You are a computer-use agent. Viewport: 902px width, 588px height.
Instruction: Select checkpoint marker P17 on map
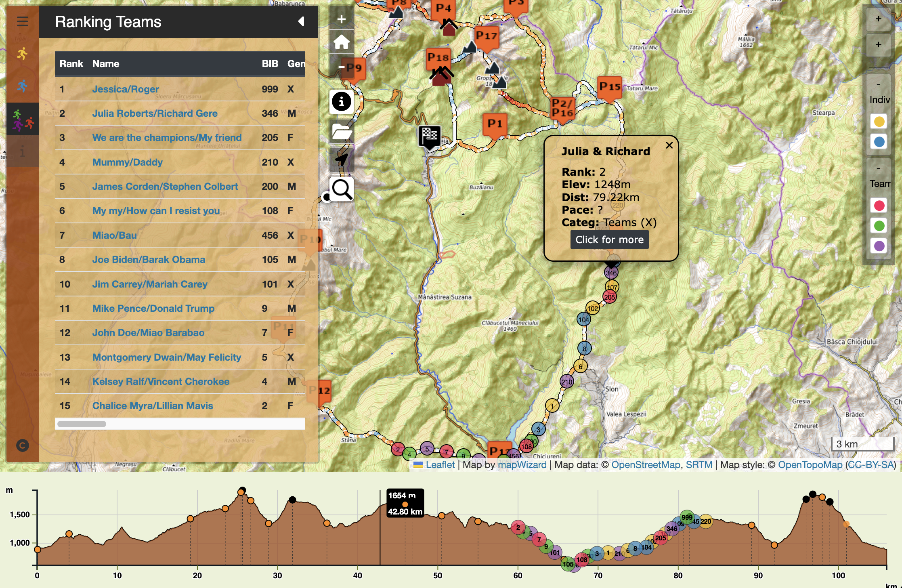click(486, 38)
